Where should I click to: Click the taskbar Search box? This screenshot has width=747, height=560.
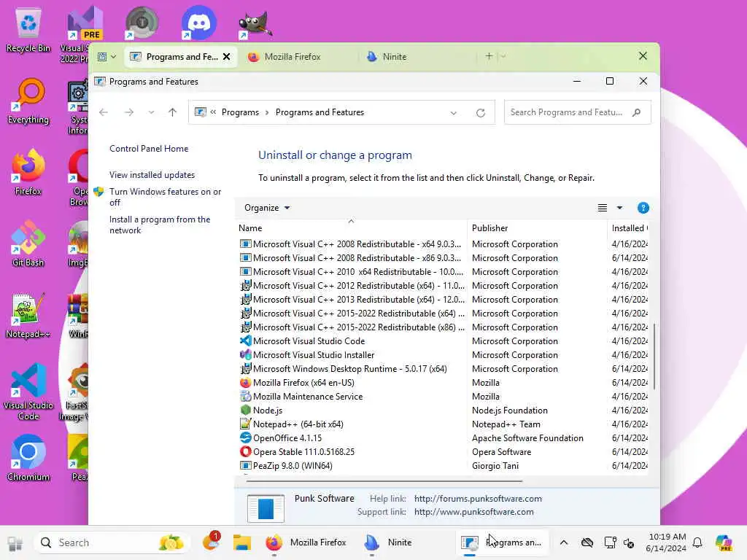tap(112, 542)
